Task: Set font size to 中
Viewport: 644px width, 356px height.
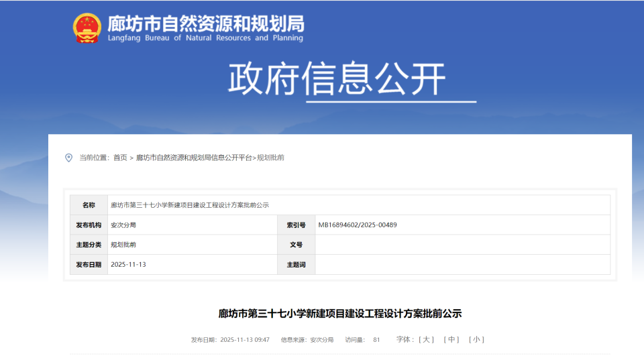Action: tap(451, 340)
